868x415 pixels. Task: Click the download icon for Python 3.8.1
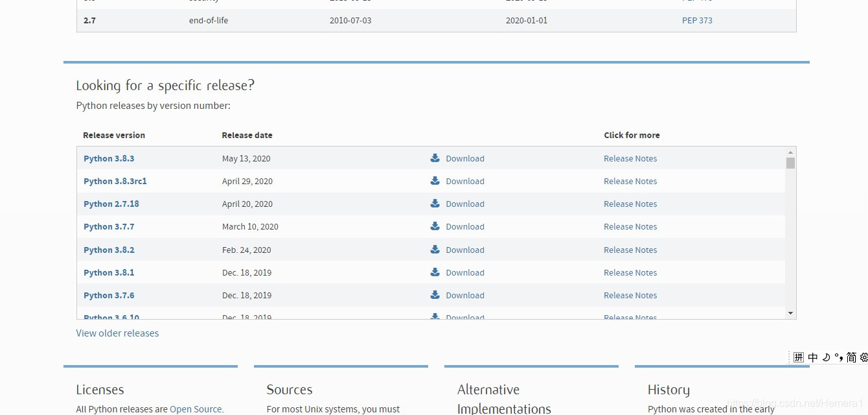[435, 272]
